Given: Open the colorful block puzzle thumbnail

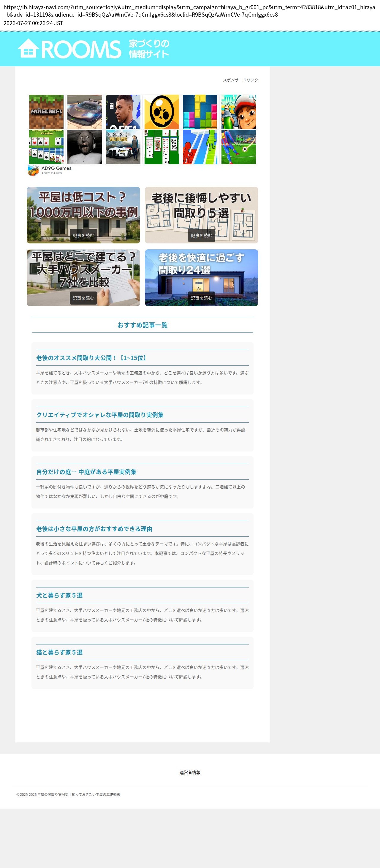Looking at the screenshot, I should click(200, 112).
